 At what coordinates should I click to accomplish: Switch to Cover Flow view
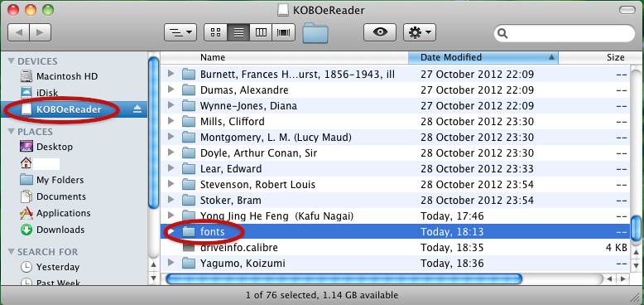(283, 32)
